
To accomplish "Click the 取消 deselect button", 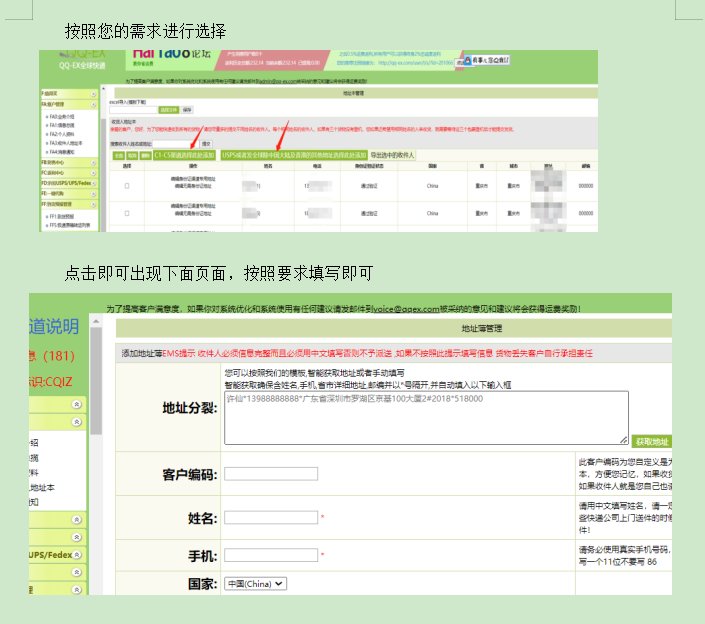I will click(x=132, y=155).
